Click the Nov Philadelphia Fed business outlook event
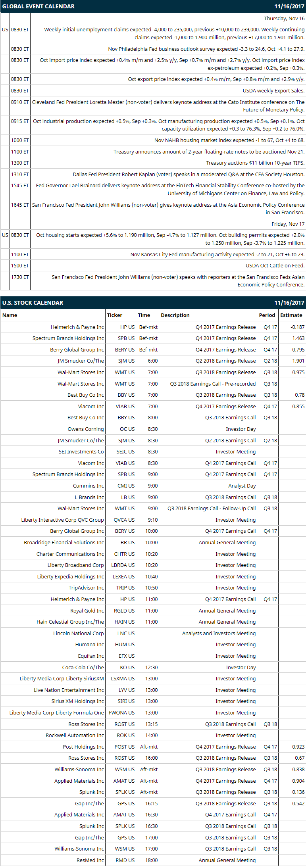 [206, 49]
